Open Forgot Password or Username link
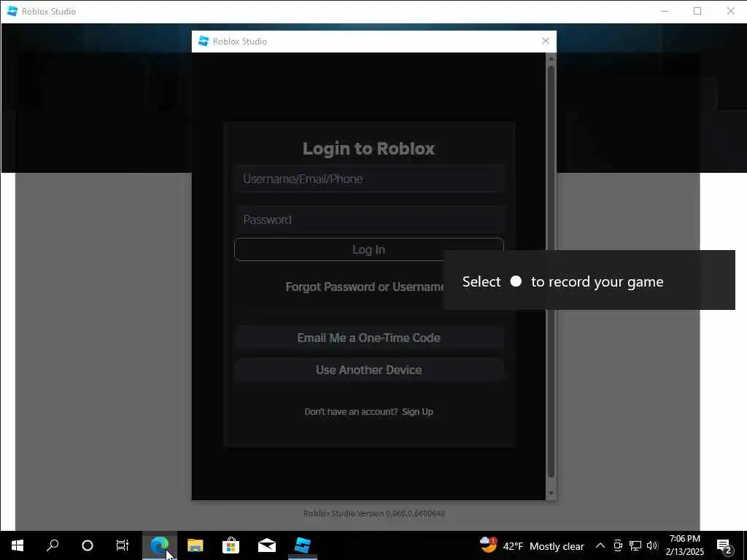 pos(365,287)
